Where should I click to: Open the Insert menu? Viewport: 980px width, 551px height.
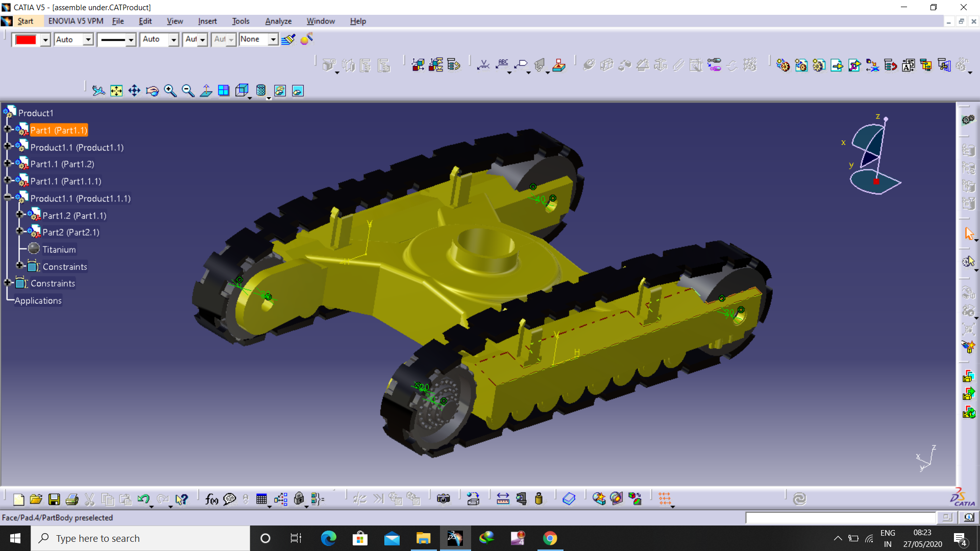click(207, 21)
